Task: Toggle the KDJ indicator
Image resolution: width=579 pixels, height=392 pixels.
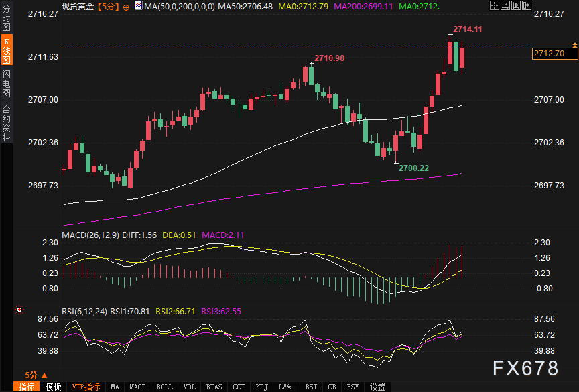Action: (x=261, y=387)
